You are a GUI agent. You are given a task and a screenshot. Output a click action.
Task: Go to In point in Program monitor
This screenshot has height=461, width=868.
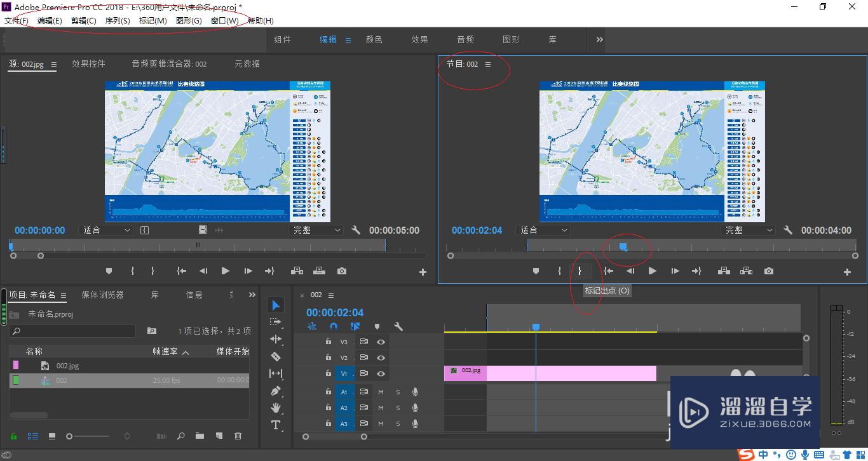point(608,271)
